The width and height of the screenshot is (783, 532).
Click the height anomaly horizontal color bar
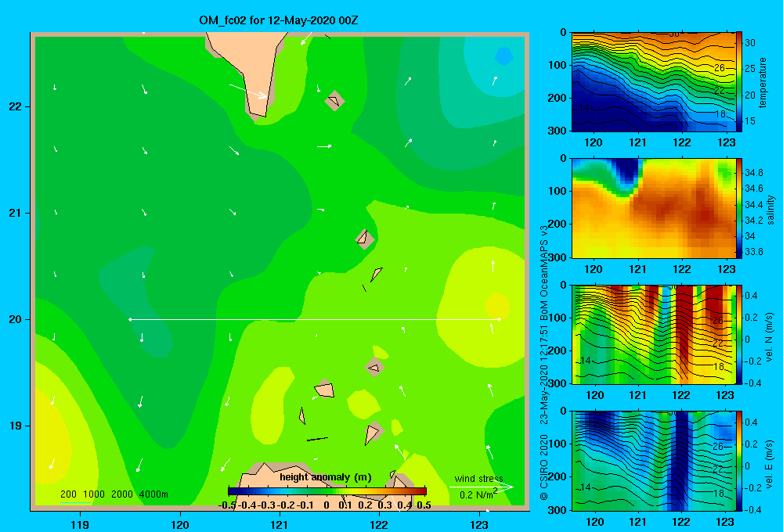(327, 491)
